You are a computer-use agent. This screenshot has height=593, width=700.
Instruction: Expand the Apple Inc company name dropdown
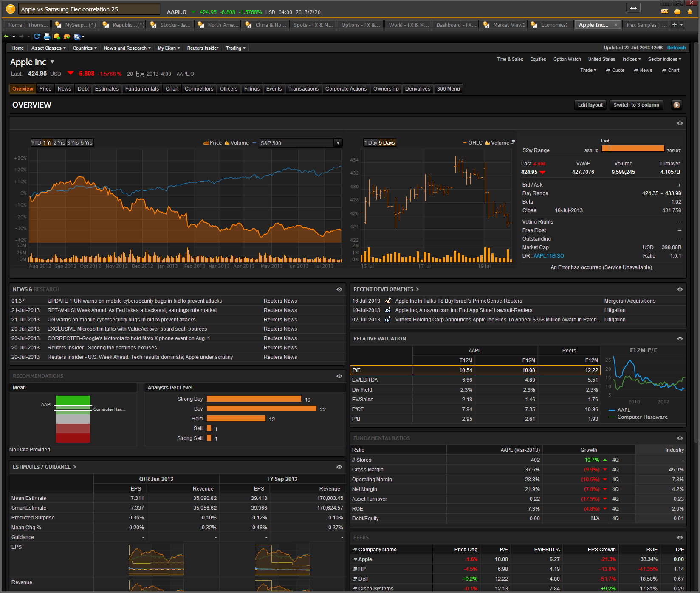(52, 62)
